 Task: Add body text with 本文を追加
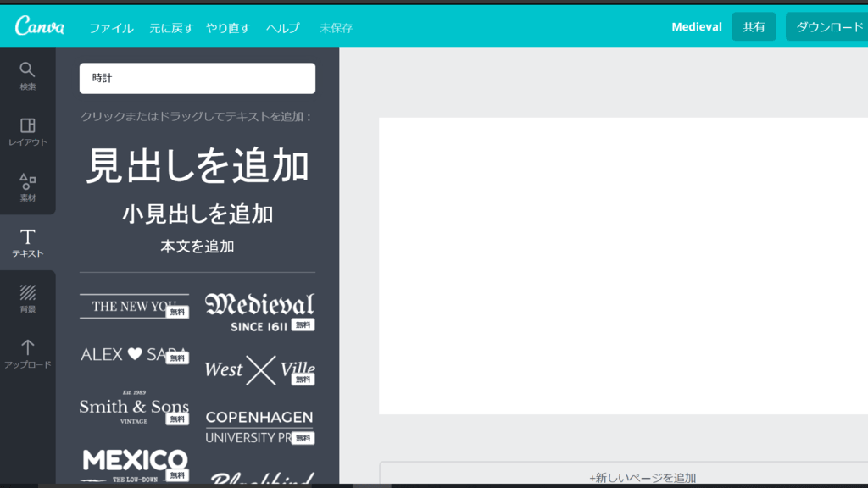[x=198, y=247]
